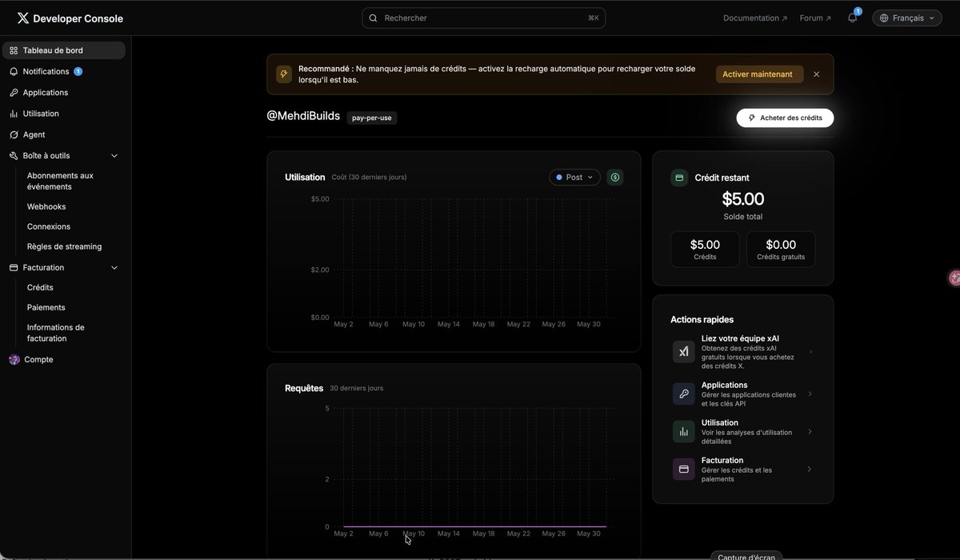This screenshot has height=560, width=960.
Task: Click the Agent icon in sidebar
Action: [x=14, y=134]
